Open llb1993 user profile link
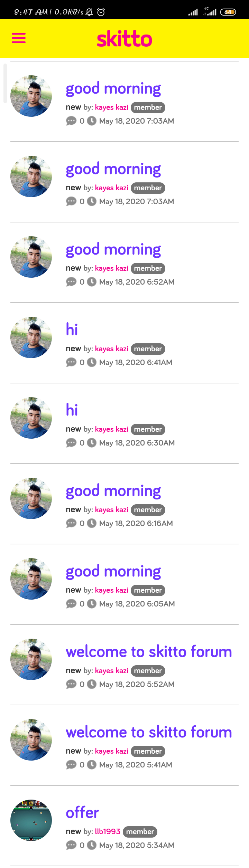 (x=108, y=831)
